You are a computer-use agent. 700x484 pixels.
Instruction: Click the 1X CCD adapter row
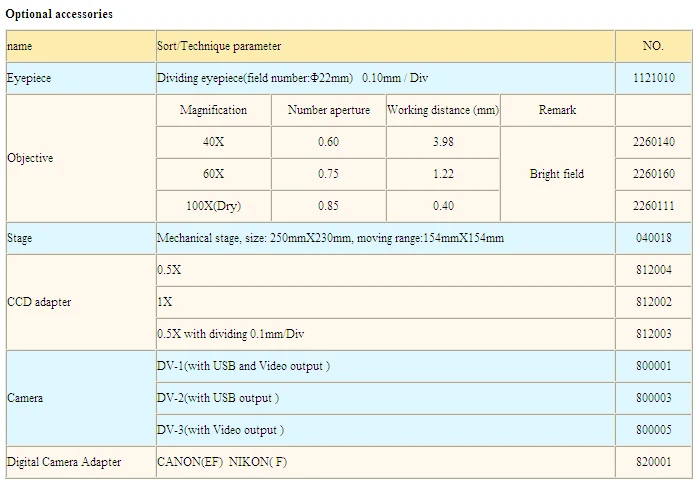click(x=385, y=302)
